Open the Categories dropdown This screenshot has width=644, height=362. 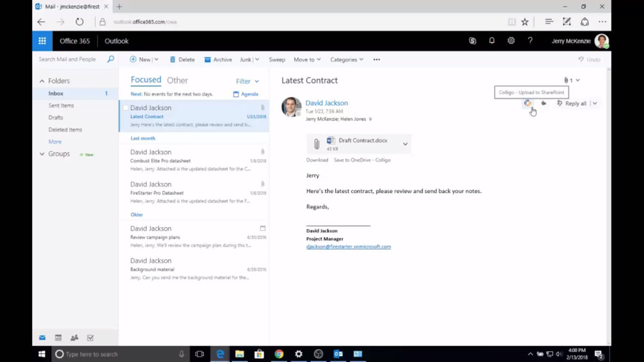347,59
